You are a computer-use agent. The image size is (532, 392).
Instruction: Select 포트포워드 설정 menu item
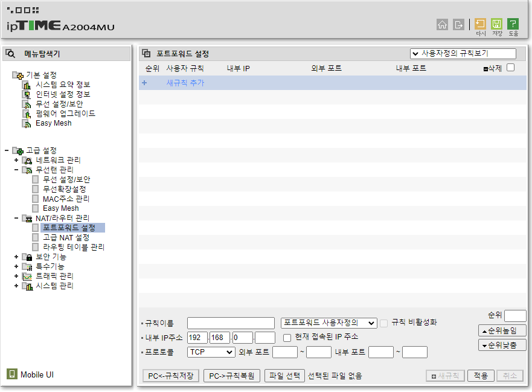pyautogui.click(x=69, y=228)
